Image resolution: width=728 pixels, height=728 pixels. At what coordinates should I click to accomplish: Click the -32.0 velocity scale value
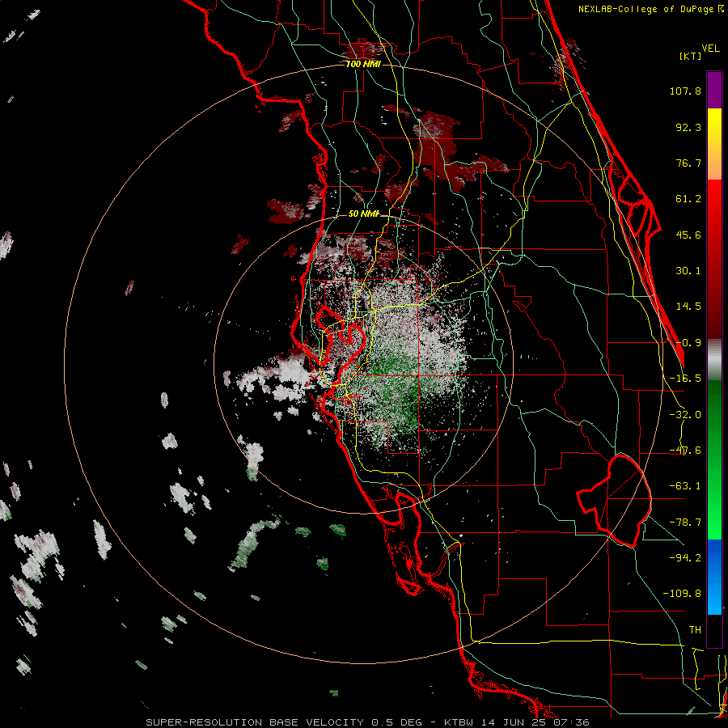point(685,415)
